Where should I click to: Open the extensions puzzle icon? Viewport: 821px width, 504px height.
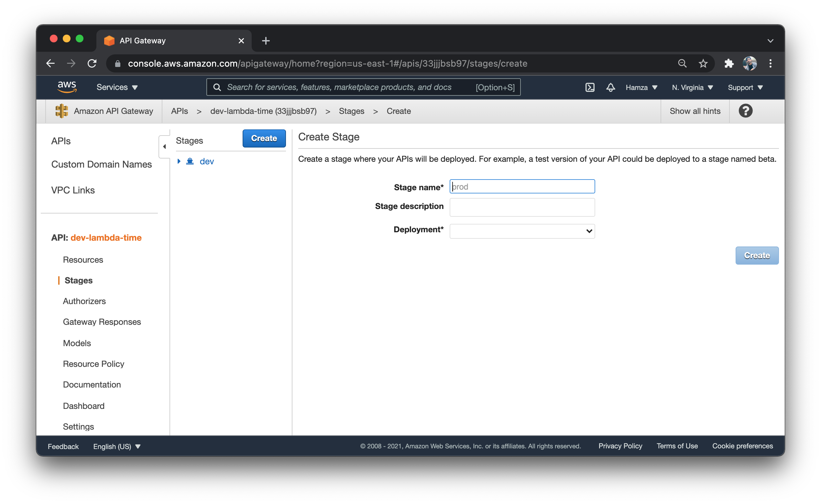(729, 63)
